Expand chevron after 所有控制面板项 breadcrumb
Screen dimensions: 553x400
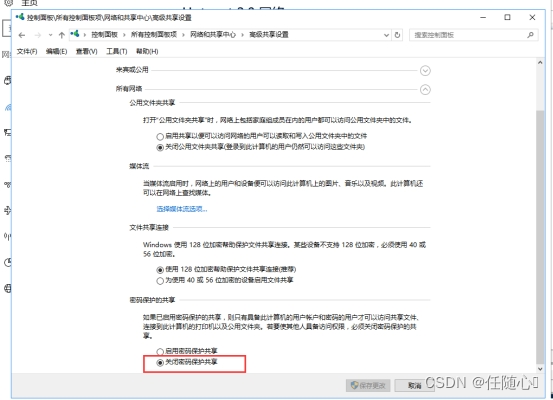(x=183, y=35)
